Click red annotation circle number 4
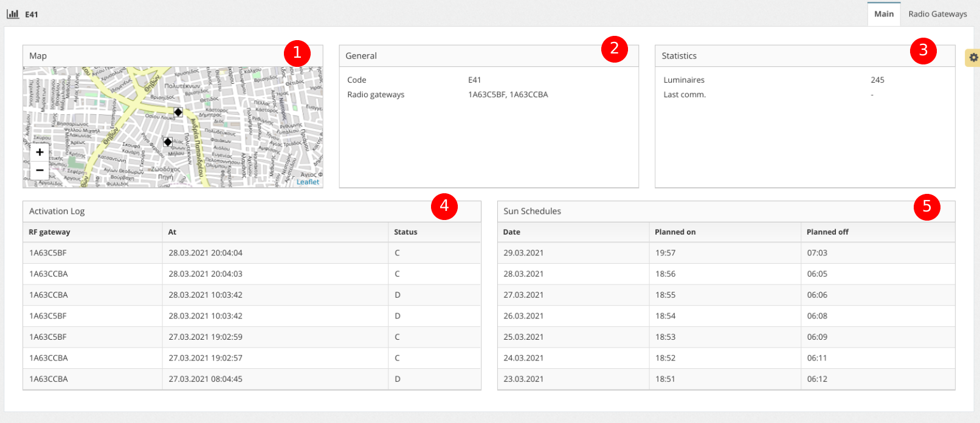 [444, 206]
